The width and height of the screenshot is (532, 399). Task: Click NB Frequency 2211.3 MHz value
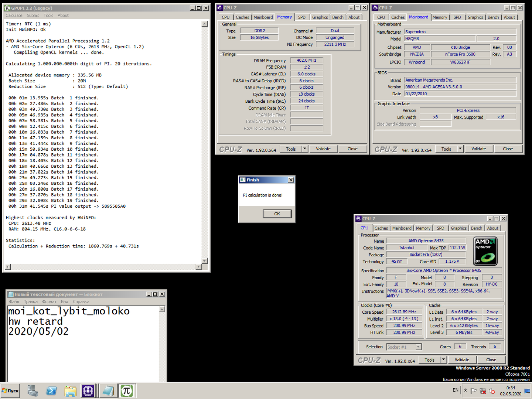(335, 44)
